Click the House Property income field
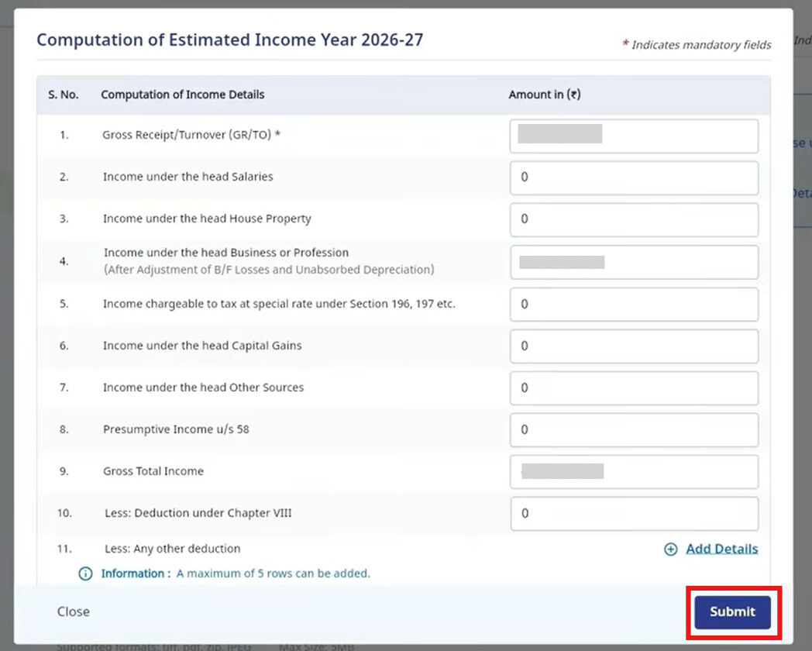Viewport: 812px width, 651px height. 634,219
